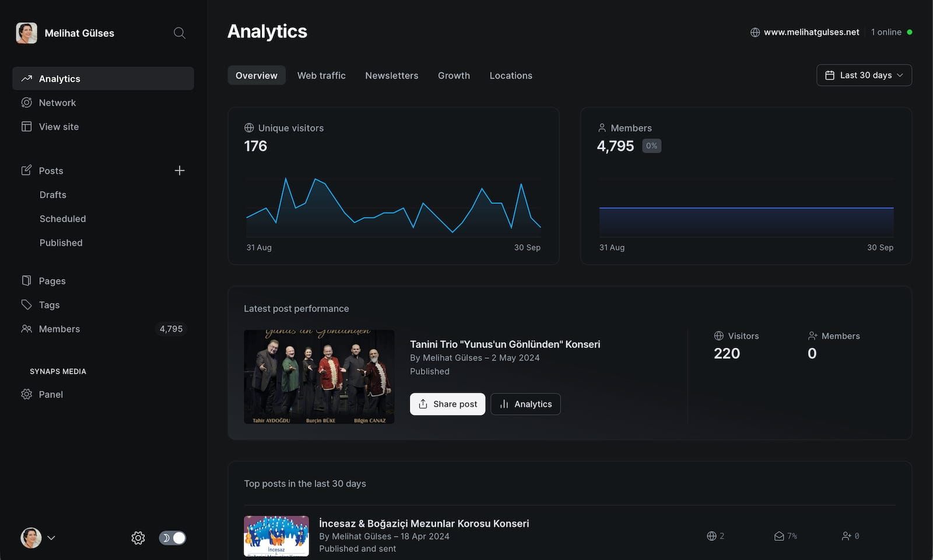Image resolution: width=933 pixels, height=560 pixels.
Task: Open the Panel under Synaps Media
Action: [51, 394]
